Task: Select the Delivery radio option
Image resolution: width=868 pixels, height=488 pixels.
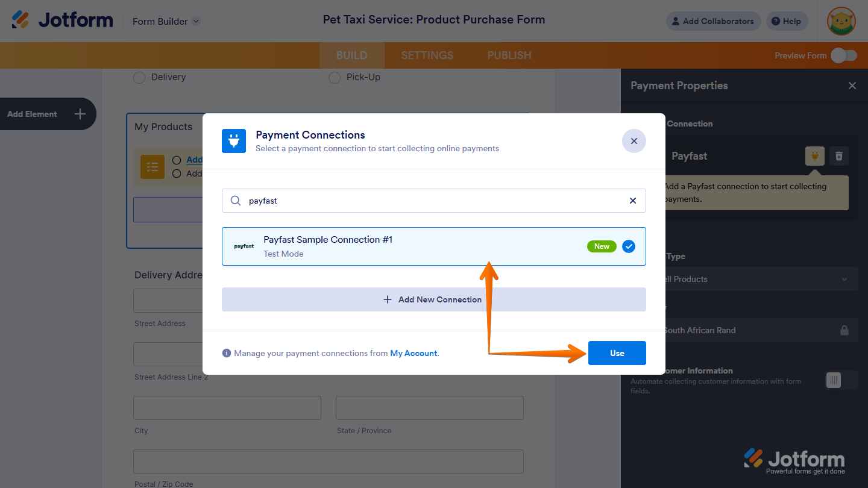Action: [x=139, y=78]
